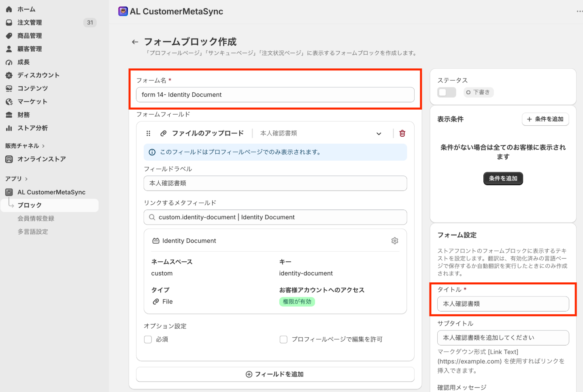Click the 商品管理 tag icon
The height and width of the screenshot is (392, 583).
pos(9,36)
